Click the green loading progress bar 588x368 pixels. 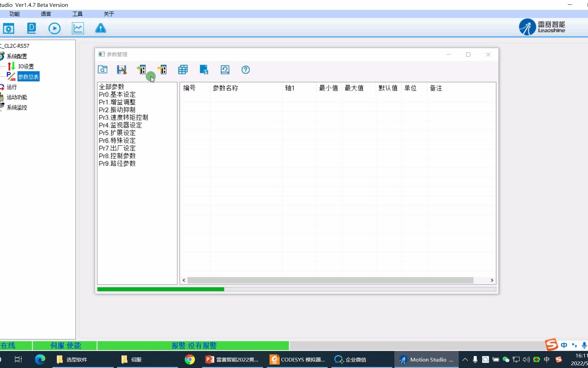(161, 289)
